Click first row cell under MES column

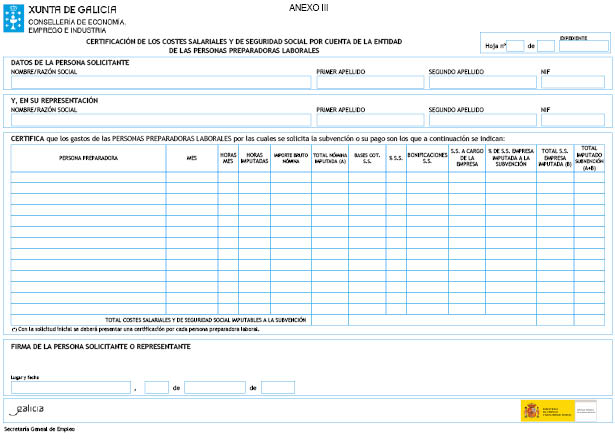(x=192, y=177)
